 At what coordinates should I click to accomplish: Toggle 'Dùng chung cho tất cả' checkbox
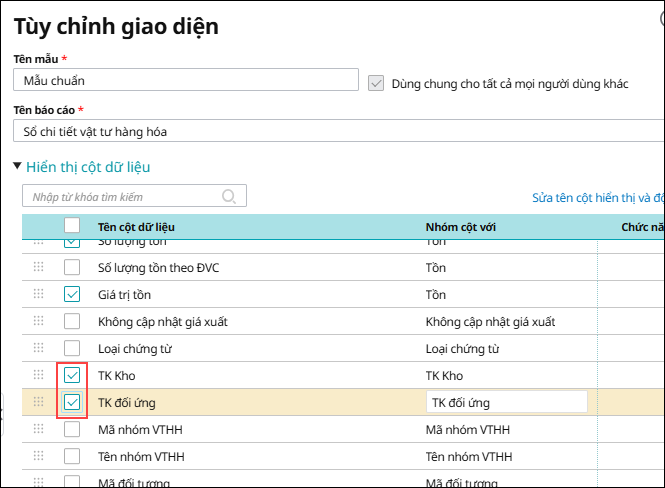(x=376, y=83)
